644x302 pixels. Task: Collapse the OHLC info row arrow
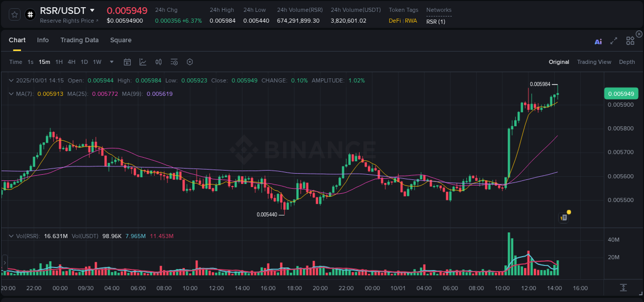[11, 80]
